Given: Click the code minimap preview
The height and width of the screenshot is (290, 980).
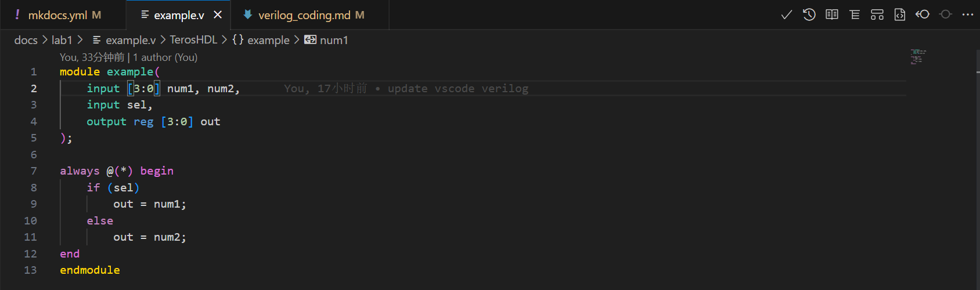Looking at the screenshot, I should click(918, 57).
